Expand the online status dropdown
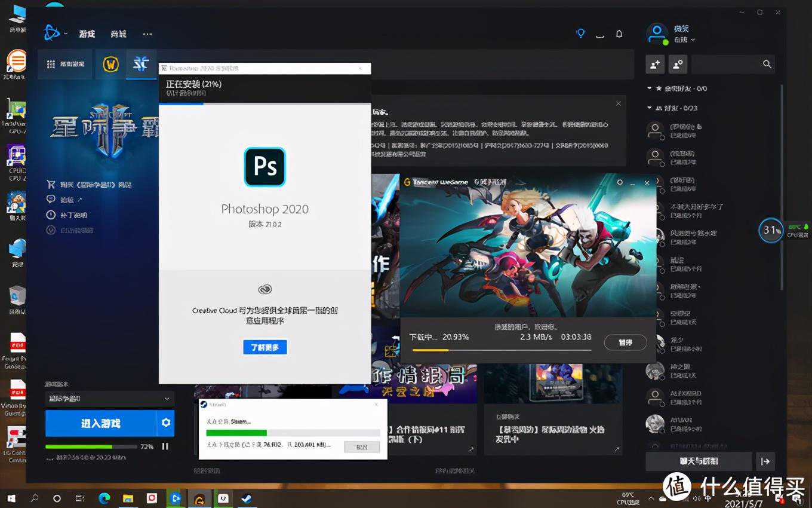The width and height of the screenshot is (812, 508). point(685,40)
